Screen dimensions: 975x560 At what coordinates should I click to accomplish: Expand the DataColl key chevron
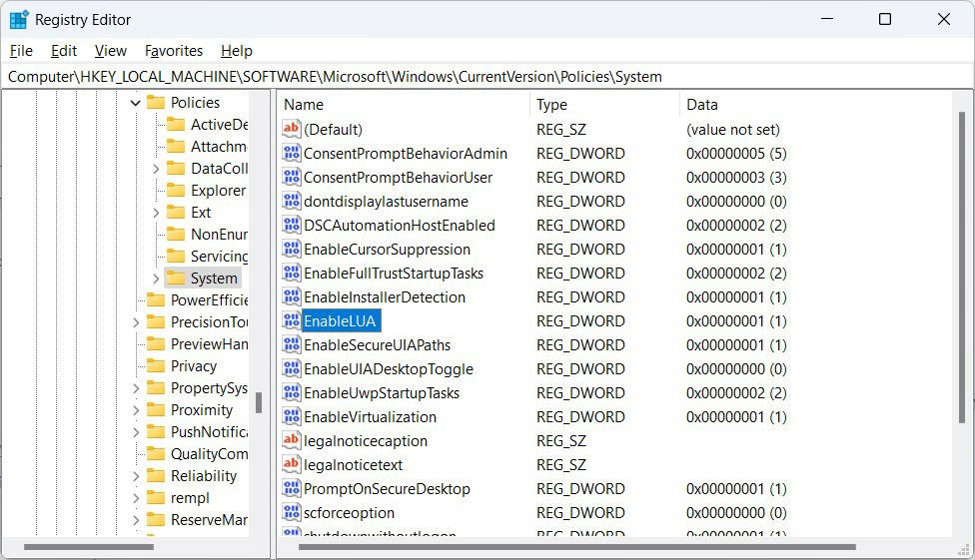tap(156, 169)
